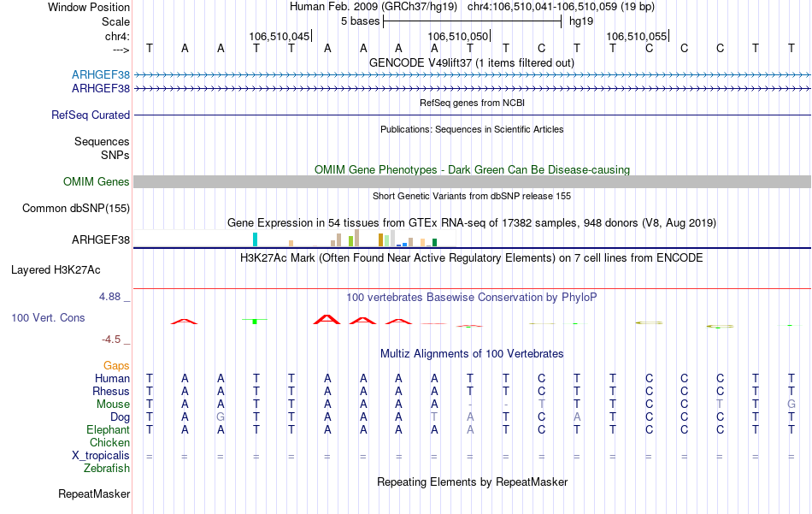The image size is (812, 514).
Task: Click the Layered H3K27Ac track label
Action: click(x=56, y=270)
